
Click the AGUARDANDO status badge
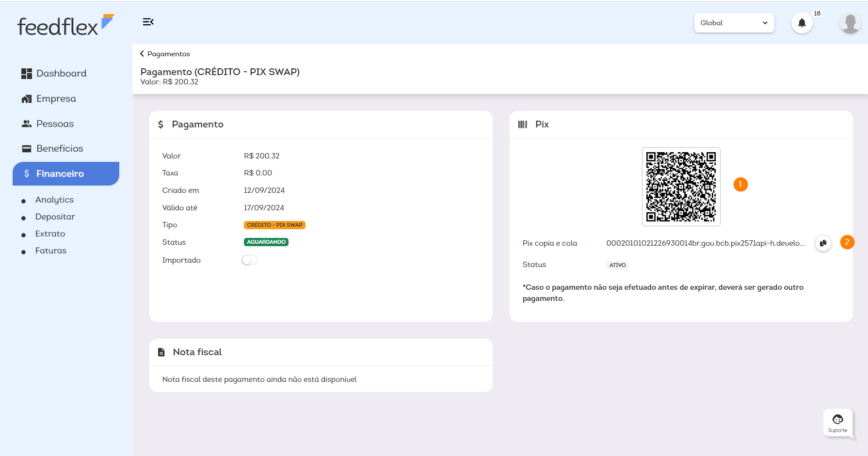click(x=266, y=242)
